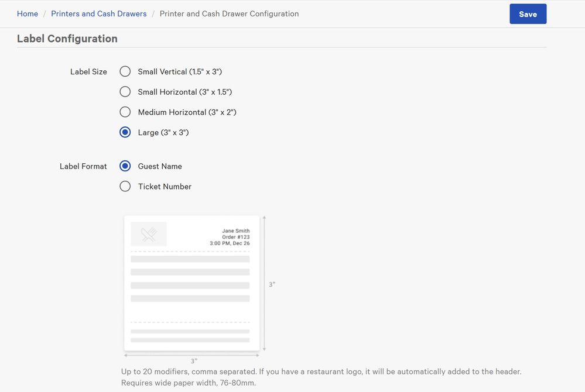Click the restaurant logo placeholder icon

[149, 234]
